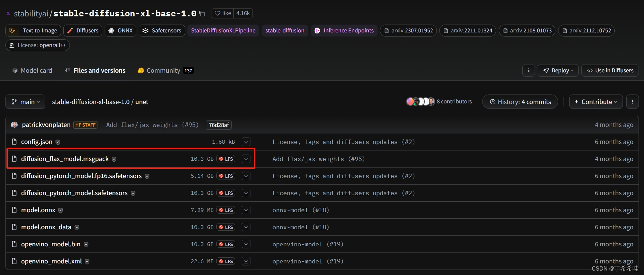This screenshot has width=644, height=275.
Task: Expand the Deploy dropdown
Action: (558, 70)
